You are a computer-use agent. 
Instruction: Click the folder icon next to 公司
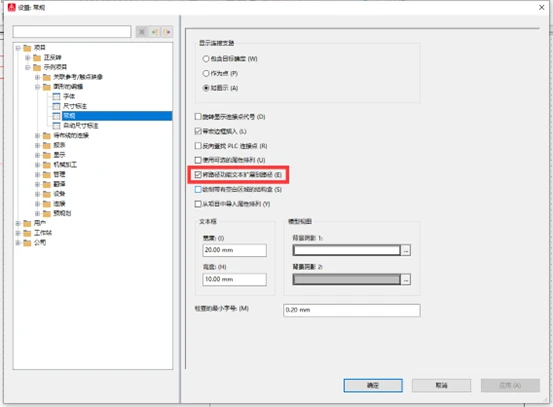coord(28,243)
